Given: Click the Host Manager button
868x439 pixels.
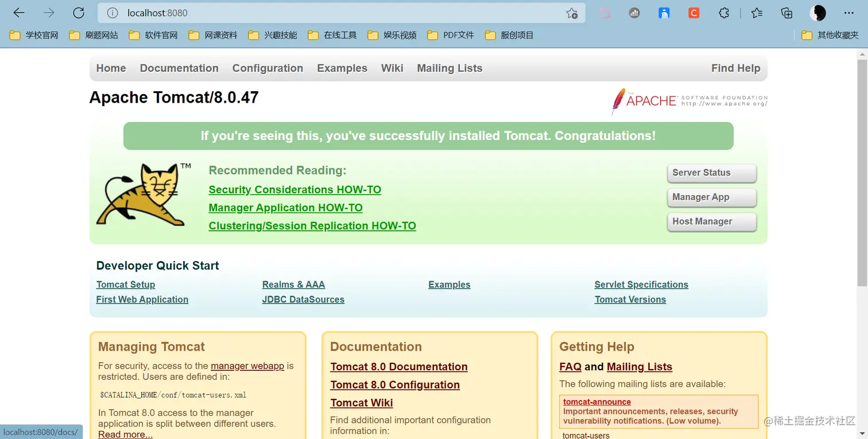Looking at the screenshot, I should pyautogui.click(x=712, y=222).
